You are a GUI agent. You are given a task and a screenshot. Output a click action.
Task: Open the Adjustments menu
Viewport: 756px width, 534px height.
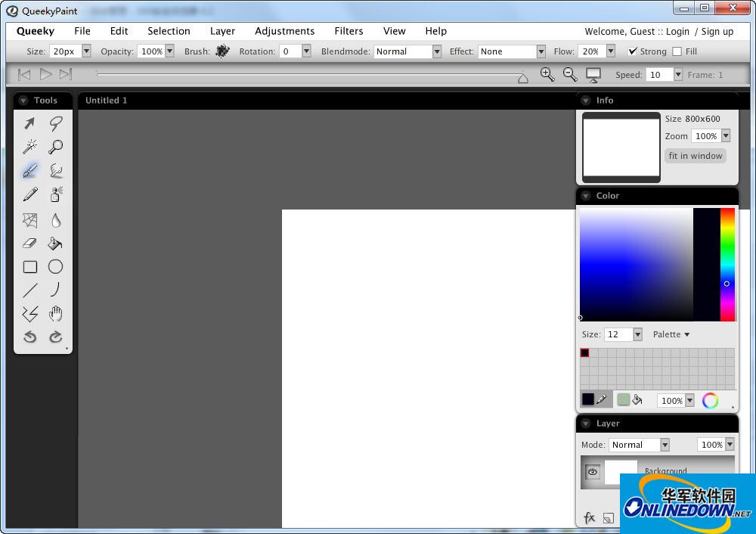pos(284,31)
